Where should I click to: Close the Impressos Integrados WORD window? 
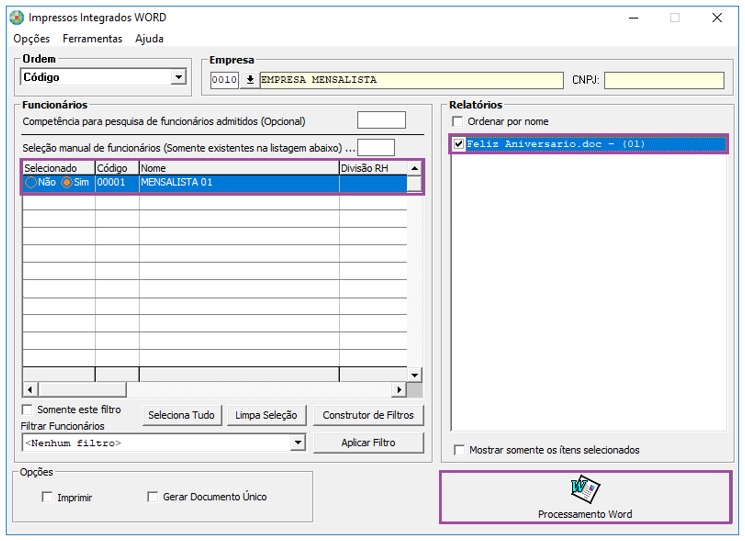717,18
